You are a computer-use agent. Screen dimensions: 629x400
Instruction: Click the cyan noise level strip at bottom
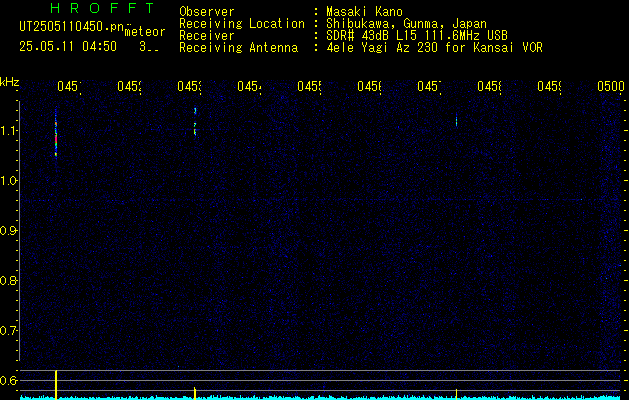(x=321, y=398)
